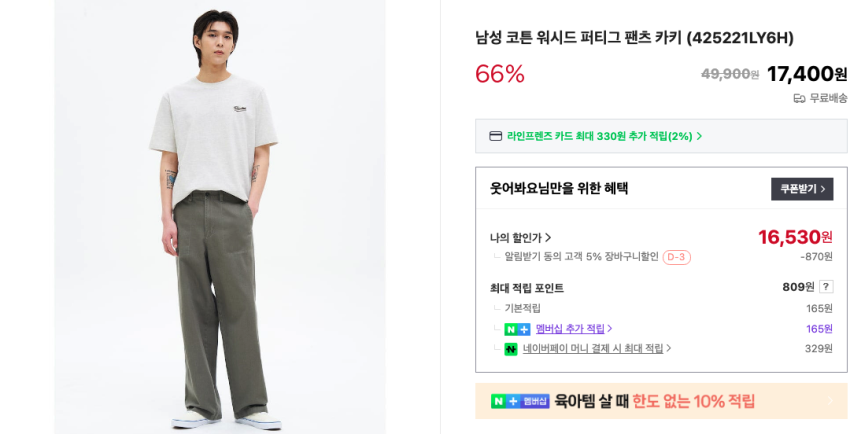Open 네이버페이 머니 결제 시 최대 적립 link
The image size is (850, 434).
click(597, 349)
